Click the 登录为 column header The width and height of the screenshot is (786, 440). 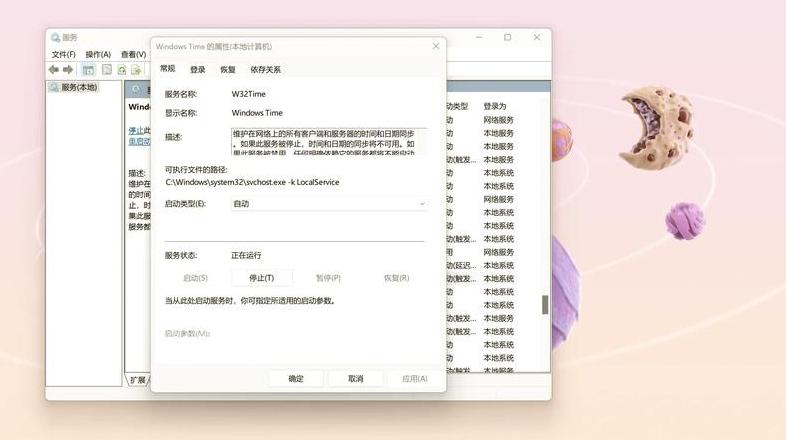point(495,106)
